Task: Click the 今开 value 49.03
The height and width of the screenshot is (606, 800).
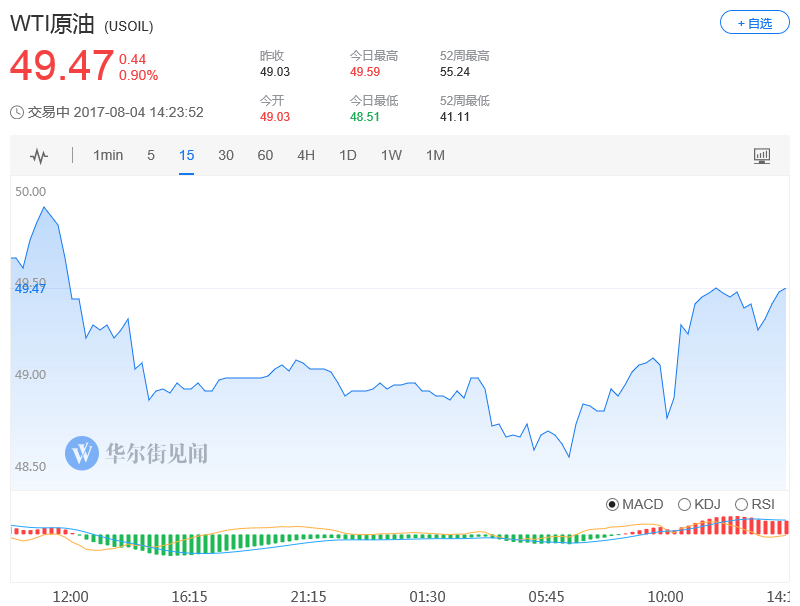Action: pyautogui.click(x=274, y=117)
